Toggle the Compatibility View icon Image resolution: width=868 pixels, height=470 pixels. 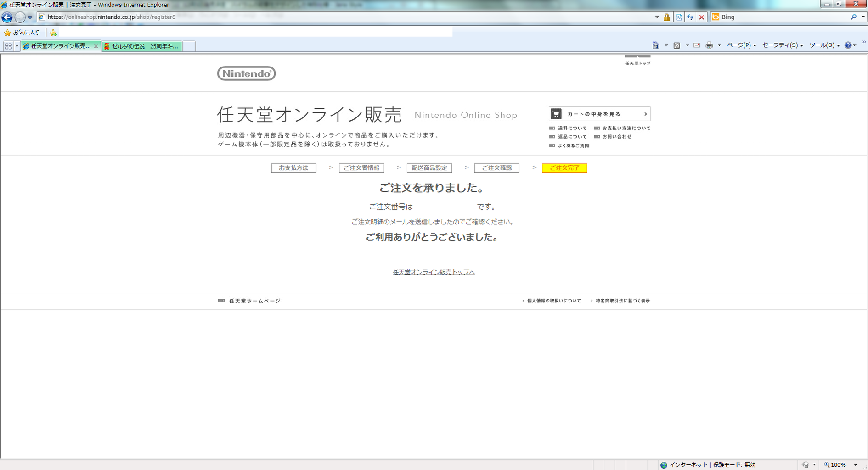click(x=679, y=17)
